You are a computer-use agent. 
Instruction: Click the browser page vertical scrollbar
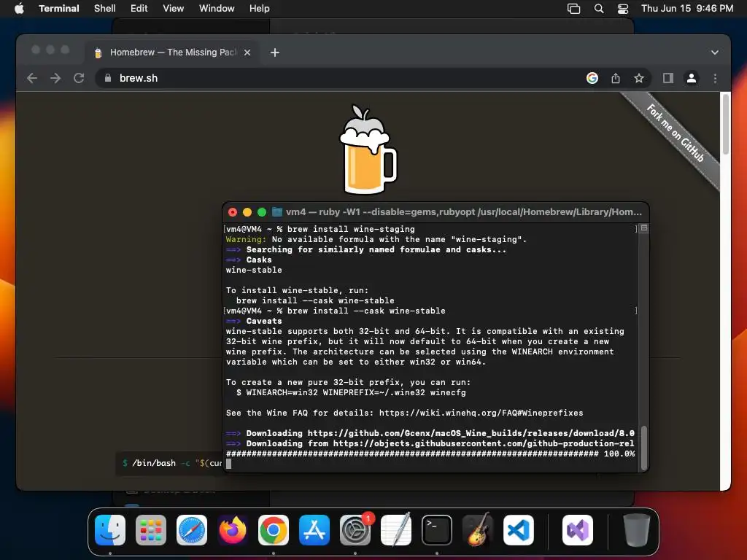pyautogui.click(x=726, y=124)
